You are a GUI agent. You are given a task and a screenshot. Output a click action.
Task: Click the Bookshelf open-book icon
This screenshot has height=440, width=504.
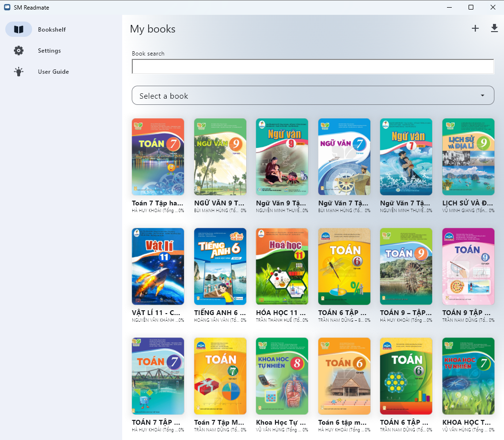(19, 30)
